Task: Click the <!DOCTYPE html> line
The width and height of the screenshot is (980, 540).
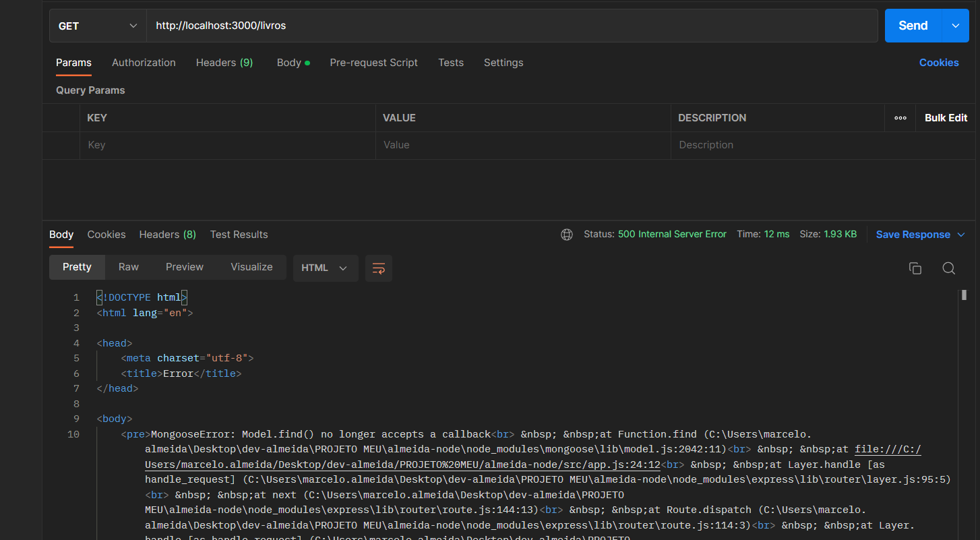Action: pyautogui.click(x=142, y=297)
